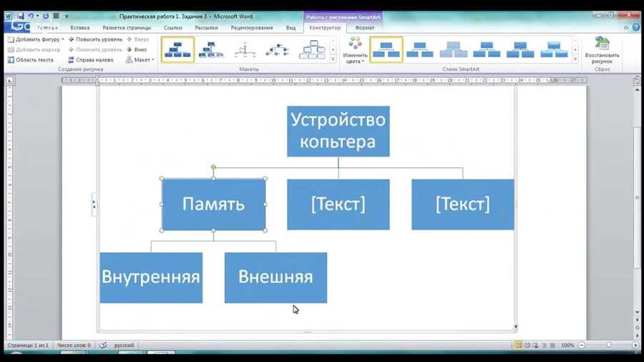This screenshot has width=644, height=362.
Task: Open the Customize Quick Access Toolbar arrow
Action: tap(67, 16)
